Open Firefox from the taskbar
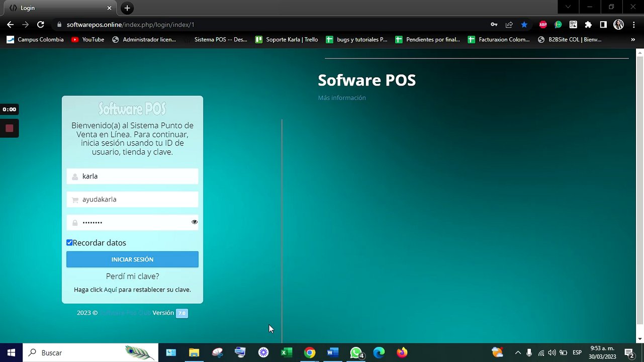This screenshot has height=362, width=644. click(x=402, y=352)
